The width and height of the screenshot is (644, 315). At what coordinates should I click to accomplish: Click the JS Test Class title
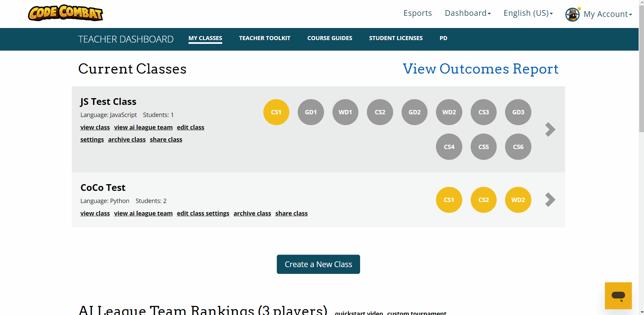[x=108, y=102]
